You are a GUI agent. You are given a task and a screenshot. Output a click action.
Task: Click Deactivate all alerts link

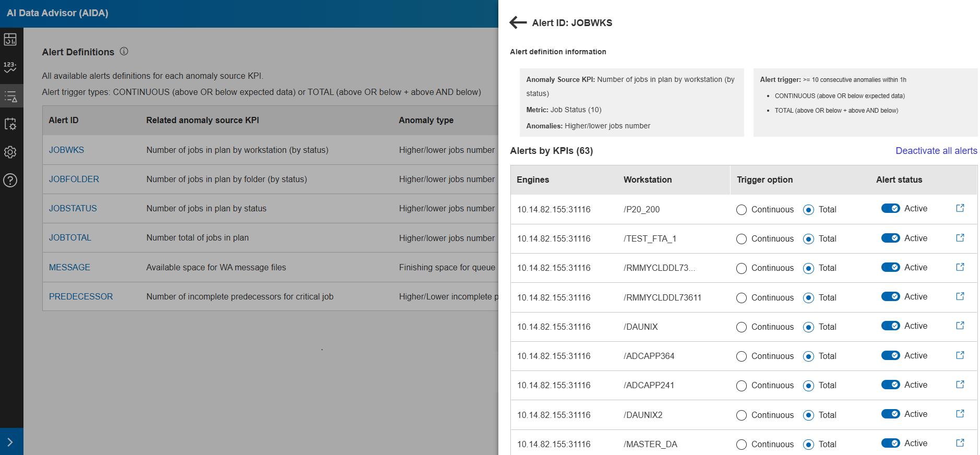(936, 151)
